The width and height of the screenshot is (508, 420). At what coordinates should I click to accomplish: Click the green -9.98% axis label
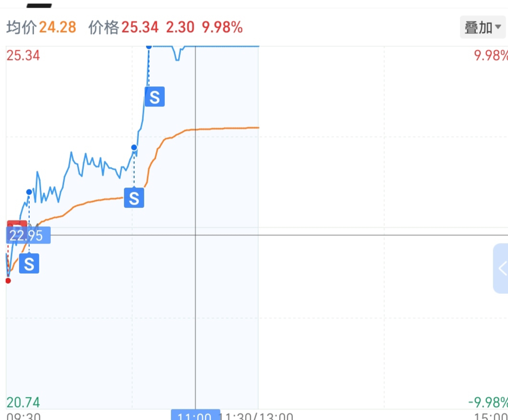coord(488,402)
